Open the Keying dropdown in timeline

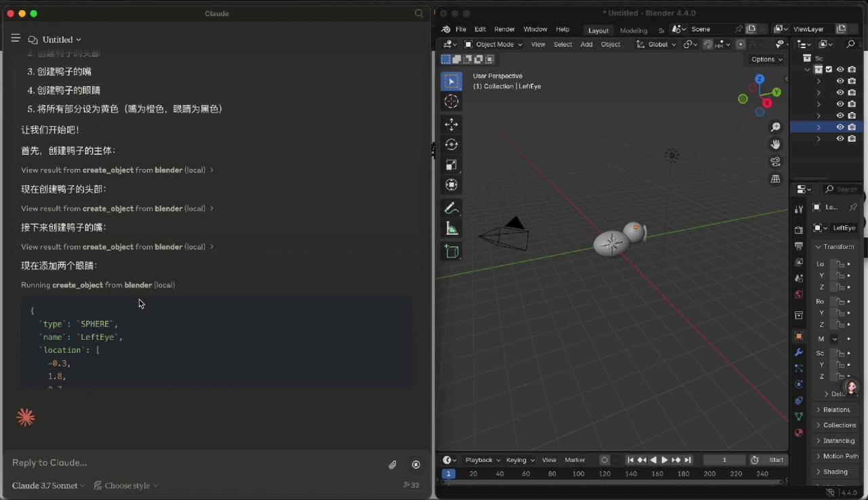[520, 460]
